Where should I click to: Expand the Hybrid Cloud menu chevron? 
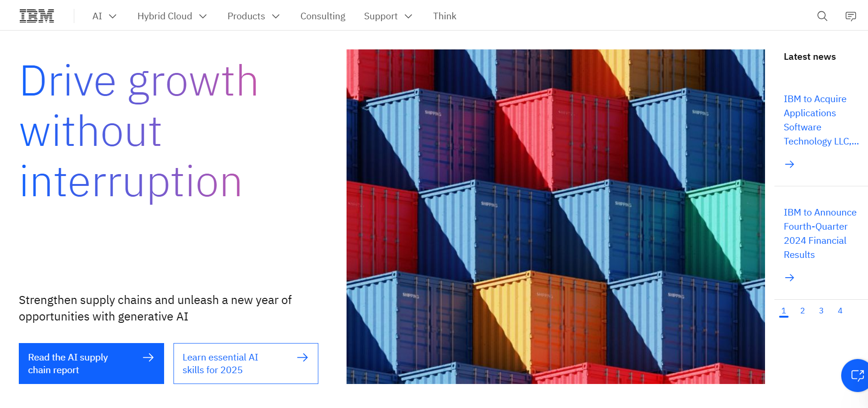[203, 16]
